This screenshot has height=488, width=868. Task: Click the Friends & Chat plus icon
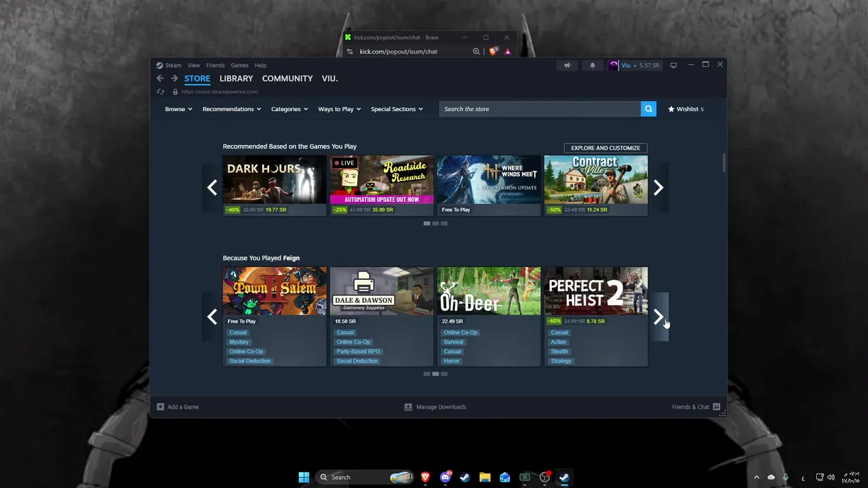[716, 407]
